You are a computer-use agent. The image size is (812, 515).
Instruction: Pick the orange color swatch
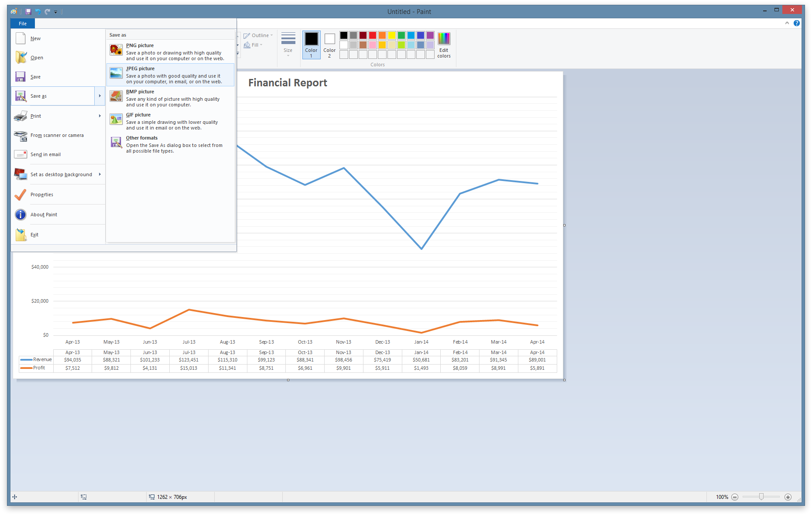click(382, 35)
